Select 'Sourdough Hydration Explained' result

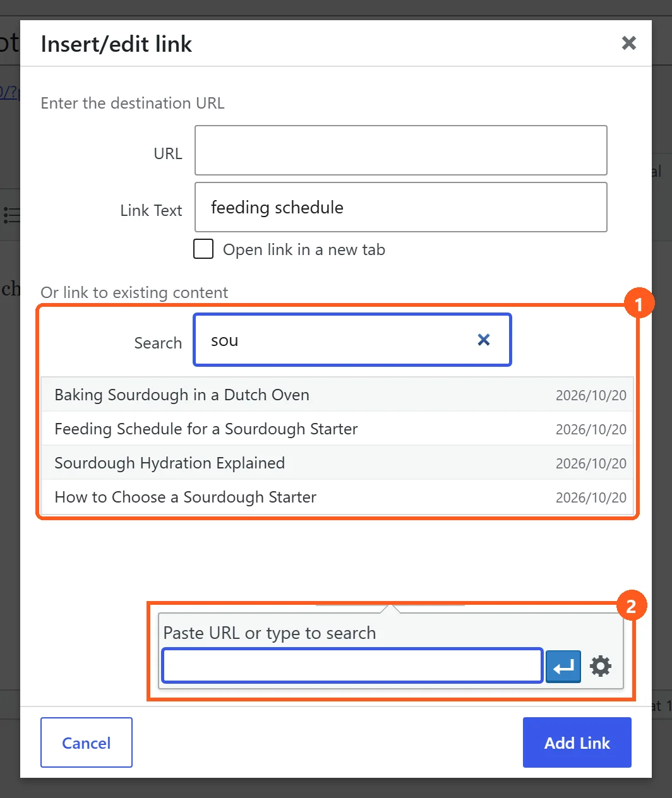337,463
